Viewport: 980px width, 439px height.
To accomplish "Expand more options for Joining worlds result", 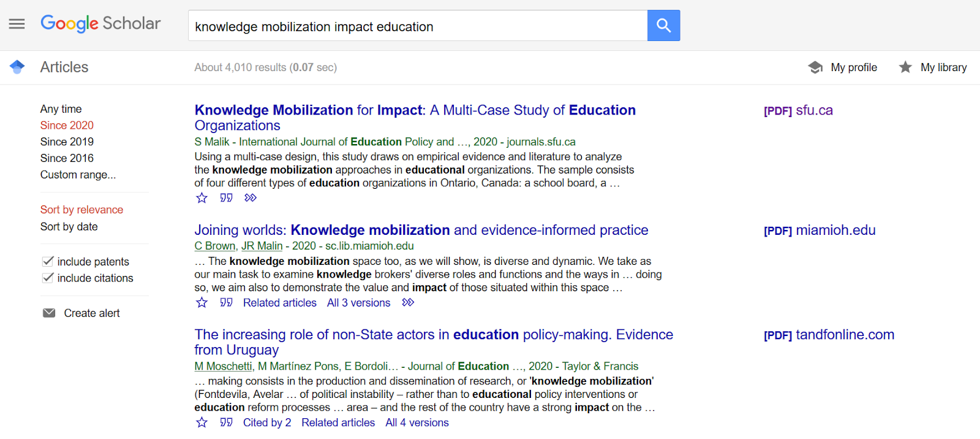I will (x=408, y=302).
